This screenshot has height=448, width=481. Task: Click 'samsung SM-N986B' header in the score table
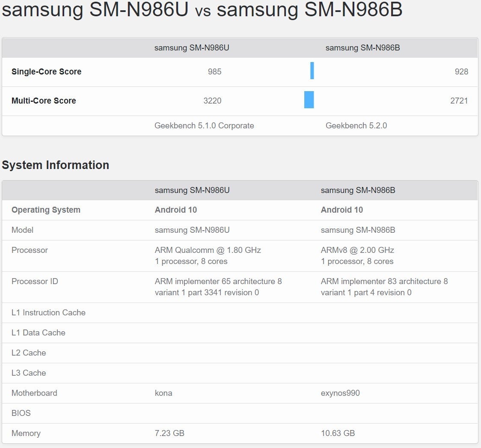(x=362, y=48)
